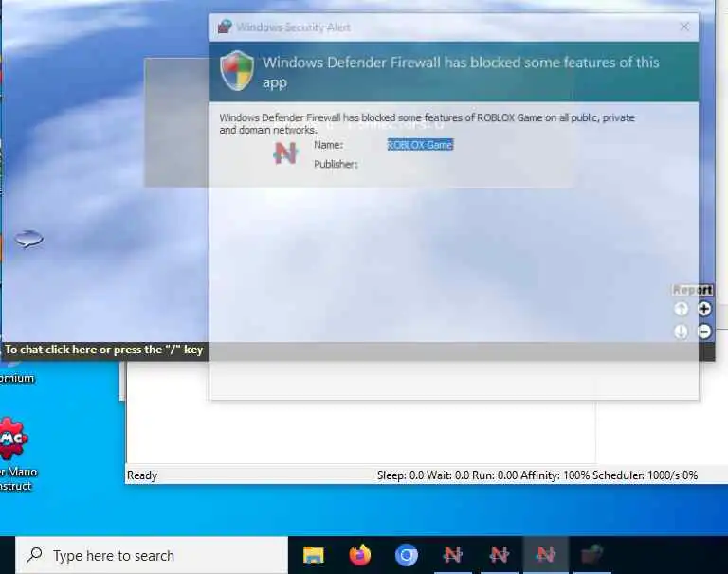Open File Explorer from the taskbar
The height and width of the screenshot is (574, 728).
(314, 555)
